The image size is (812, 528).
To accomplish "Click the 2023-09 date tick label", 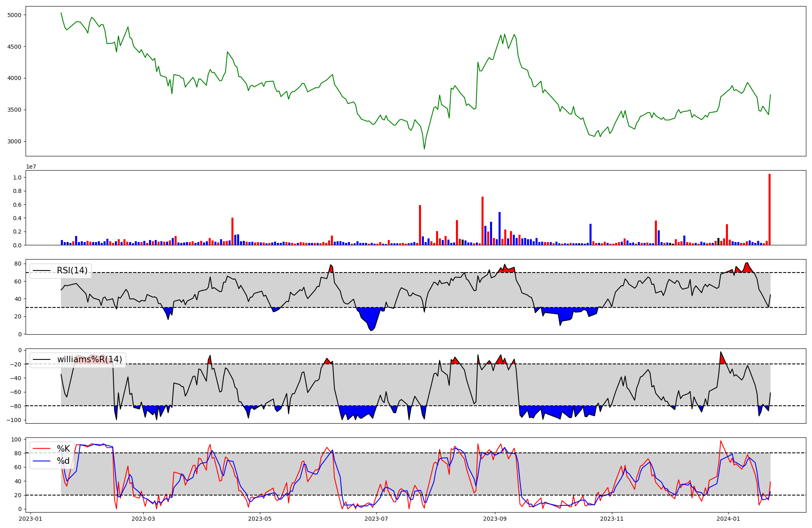I will 495,519.
